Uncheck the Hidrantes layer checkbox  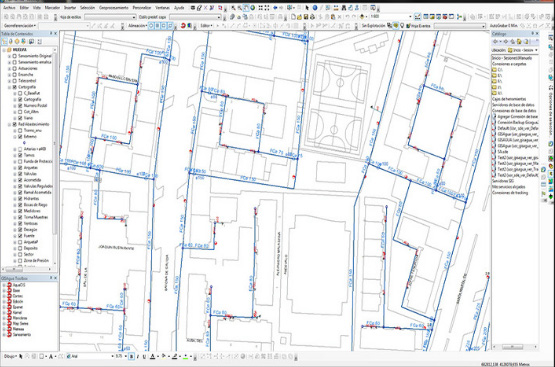click(20, 199)
